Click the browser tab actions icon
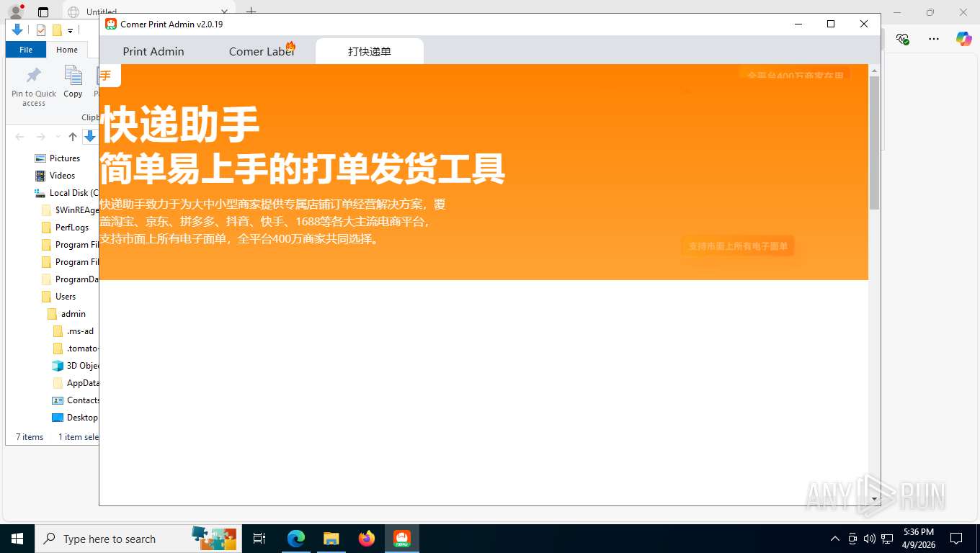980x553 pixels. 43,12
